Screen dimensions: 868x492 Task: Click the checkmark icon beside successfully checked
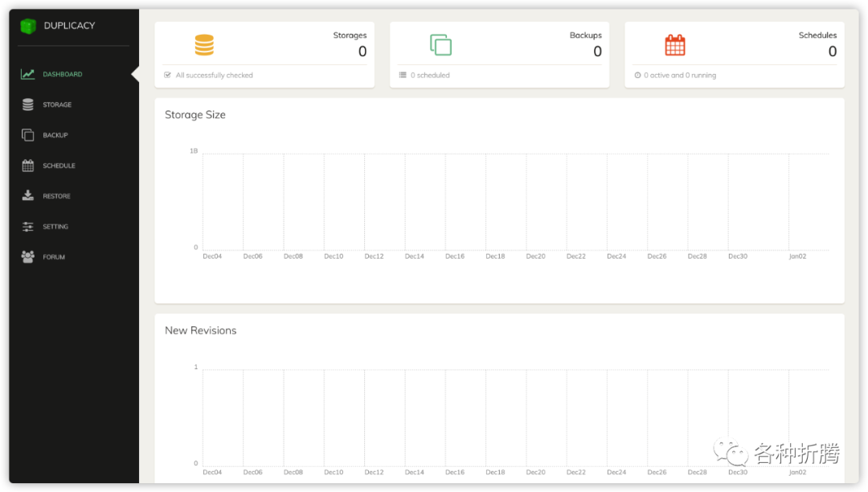click(x=167, y=75)
